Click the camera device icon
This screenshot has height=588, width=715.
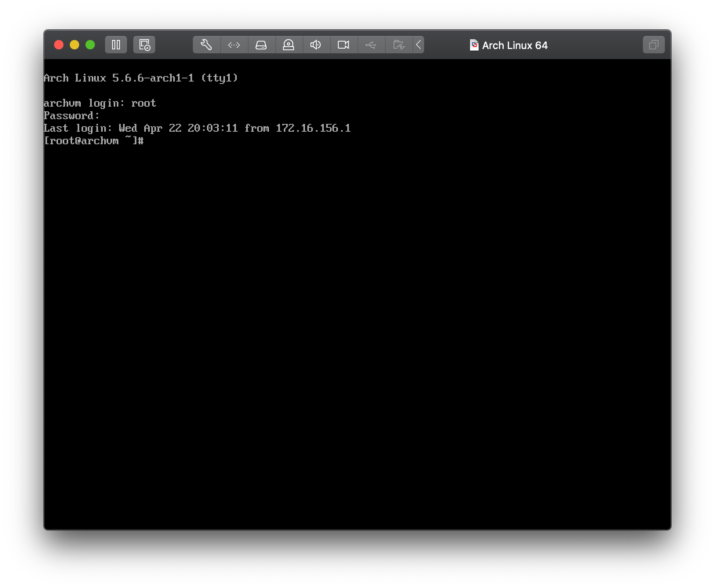344,45
